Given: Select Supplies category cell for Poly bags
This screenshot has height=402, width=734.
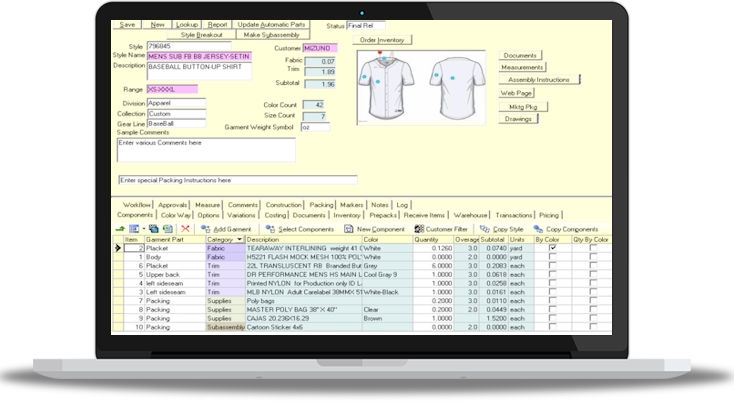Looking at the screenshot, I should 226,301.
